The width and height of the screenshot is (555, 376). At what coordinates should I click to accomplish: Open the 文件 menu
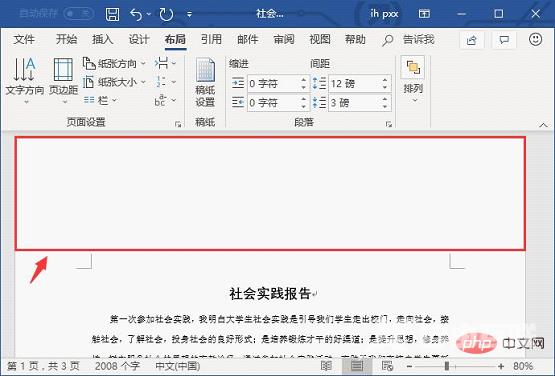coord(24,39)
